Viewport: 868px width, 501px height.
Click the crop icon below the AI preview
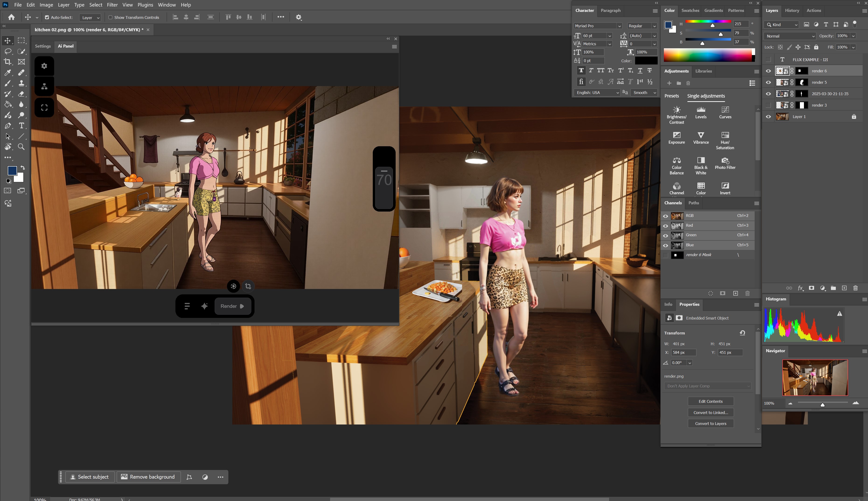[248, 286]
